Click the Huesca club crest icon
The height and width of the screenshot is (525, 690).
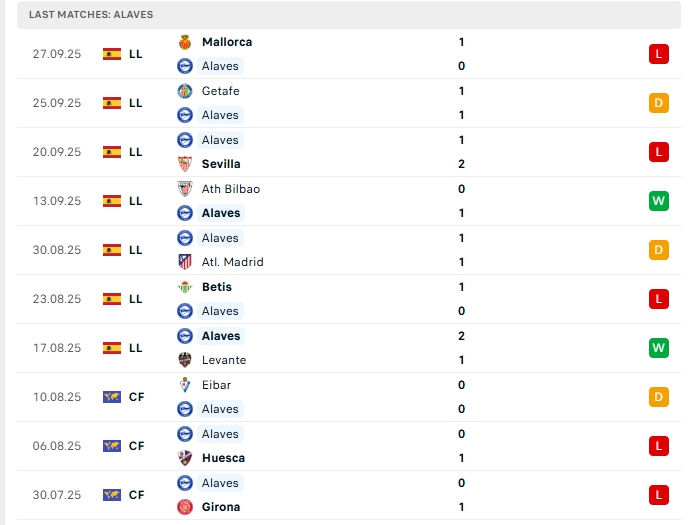(x=184, y=458)
